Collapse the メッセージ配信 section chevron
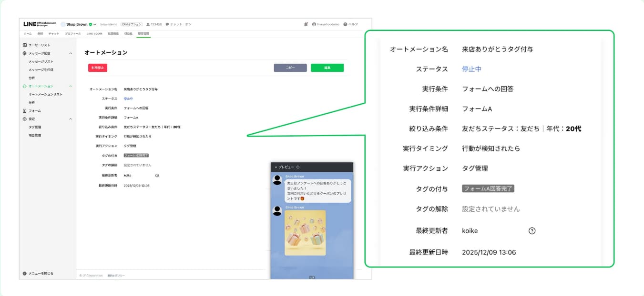Viewport: 644px width, 296px height. point(71,53)
